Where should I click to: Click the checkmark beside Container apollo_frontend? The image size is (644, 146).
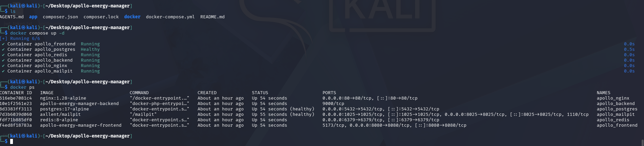coord(3,44)
